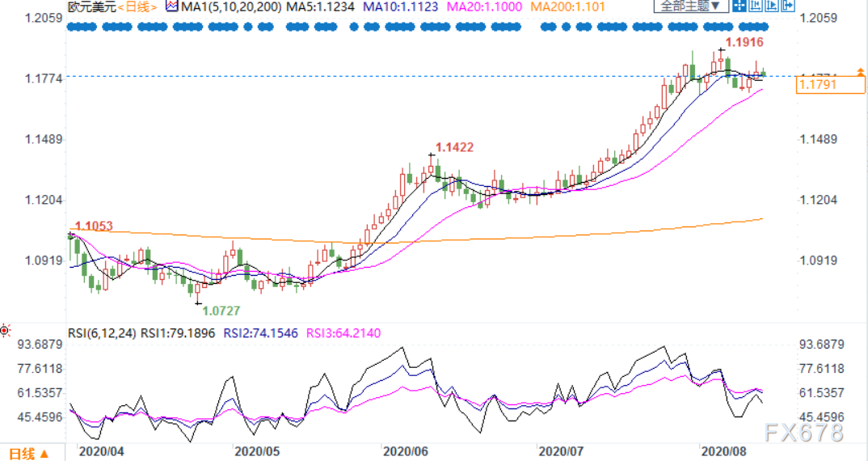Click the play-forward chart icon
The width and height of the screenshot is (868, 461).
point(772,6)
